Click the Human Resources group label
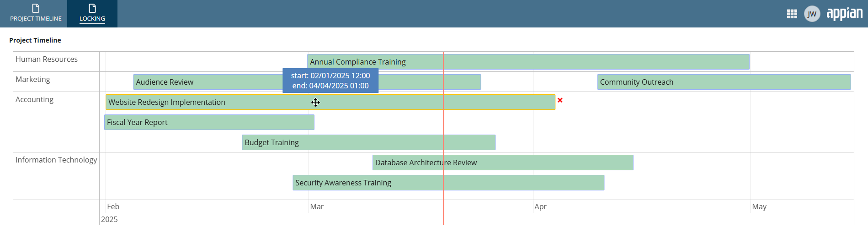The height and width of the screenshot is (244, 868). (47, 59)
